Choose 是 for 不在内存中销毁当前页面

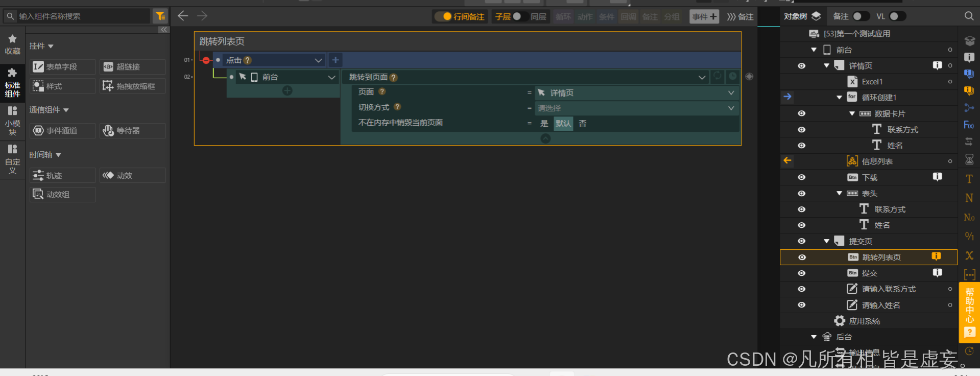point(544,124)
